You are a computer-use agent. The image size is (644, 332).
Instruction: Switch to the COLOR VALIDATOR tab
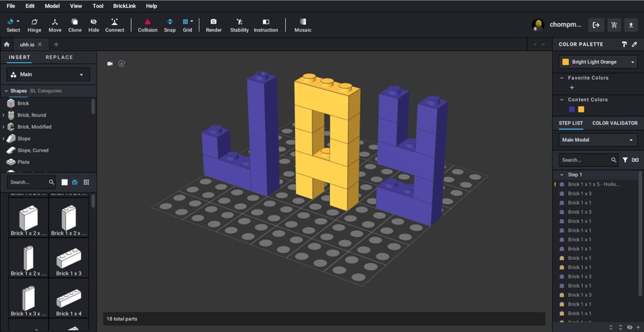[x=615, y=123]
